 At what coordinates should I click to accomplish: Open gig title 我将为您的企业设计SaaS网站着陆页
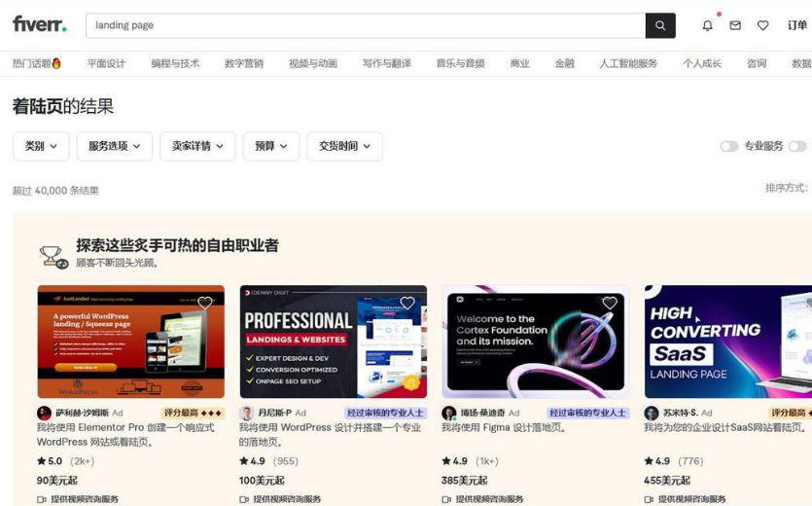[725, 428]
